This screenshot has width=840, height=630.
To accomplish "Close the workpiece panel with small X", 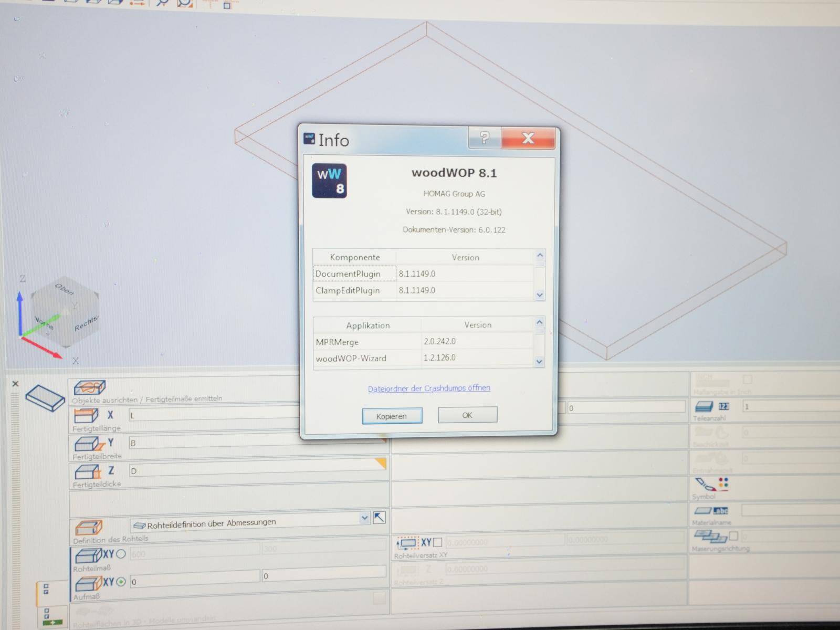I will coord(15,384).
